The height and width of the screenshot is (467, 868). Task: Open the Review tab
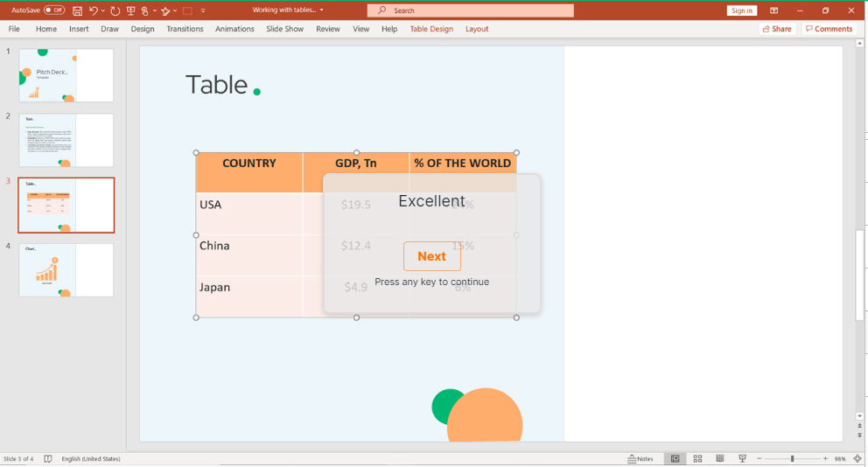pyautogui.click(x=328, y=29)
